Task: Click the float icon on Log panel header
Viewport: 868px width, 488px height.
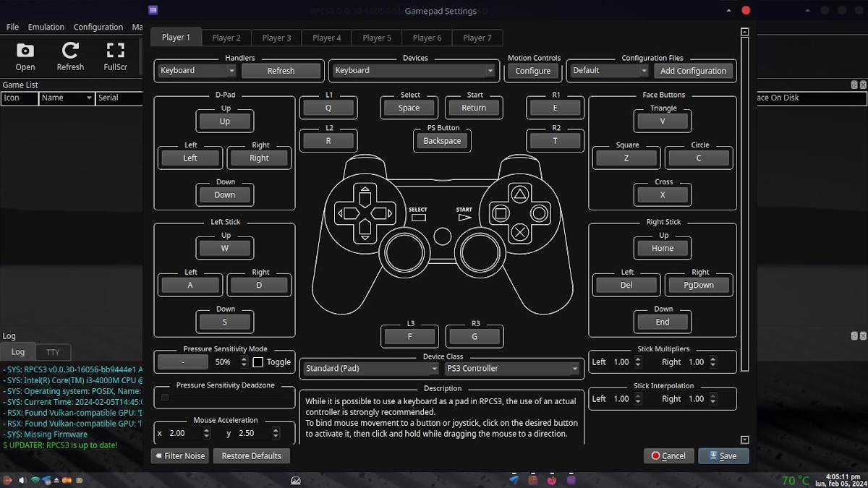Action: pyautogui.click(x=854, y=336)
